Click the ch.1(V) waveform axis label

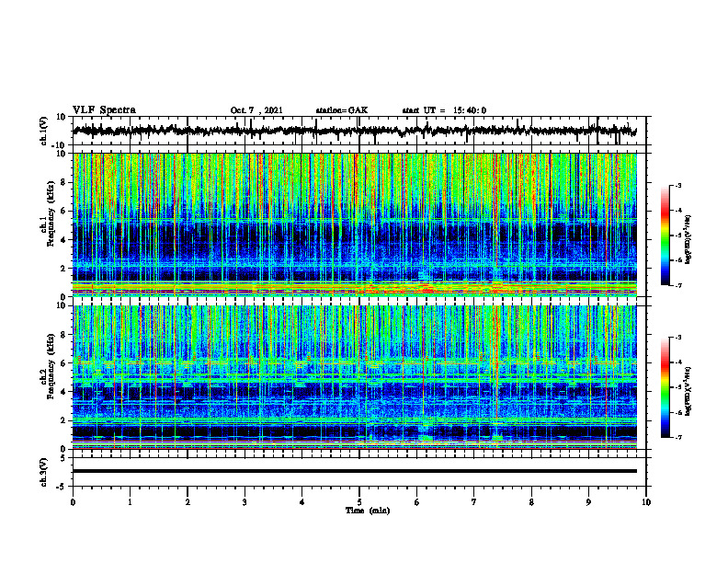pyautogui.click(x=43, y=131)
